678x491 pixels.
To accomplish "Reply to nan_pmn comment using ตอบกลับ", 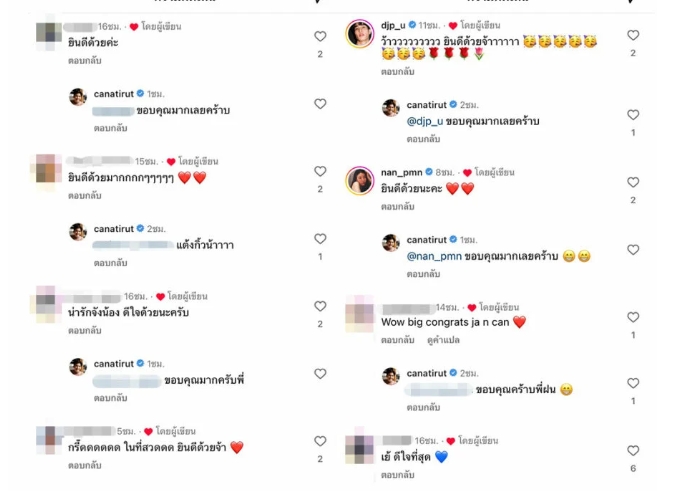I will (397, 207).
